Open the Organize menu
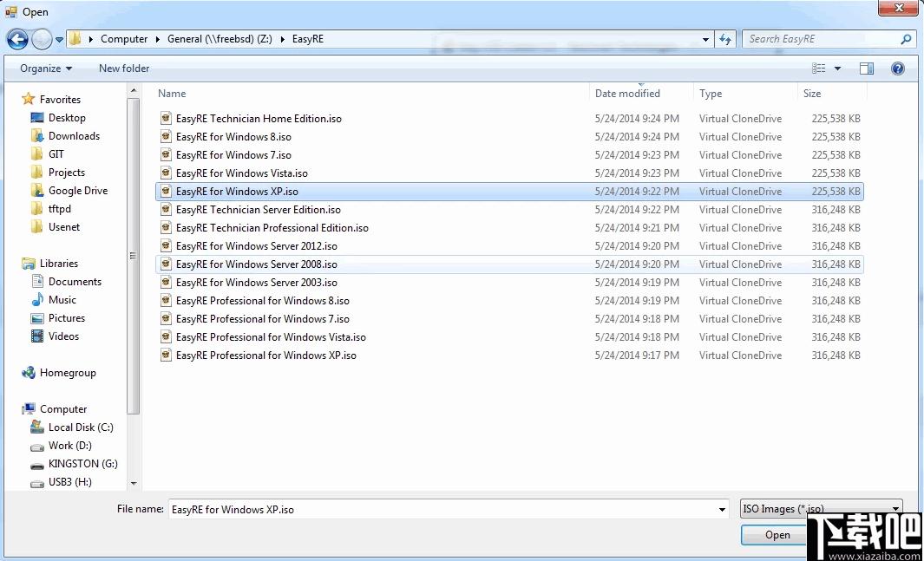The image size is (924, 561). tap(46, 68)
